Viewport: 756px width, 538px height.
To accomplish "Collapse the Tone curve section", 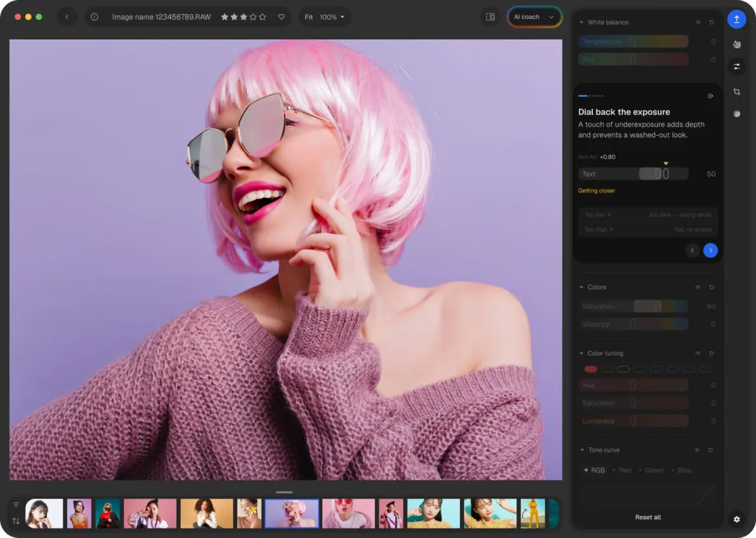I will click(582, 450).
